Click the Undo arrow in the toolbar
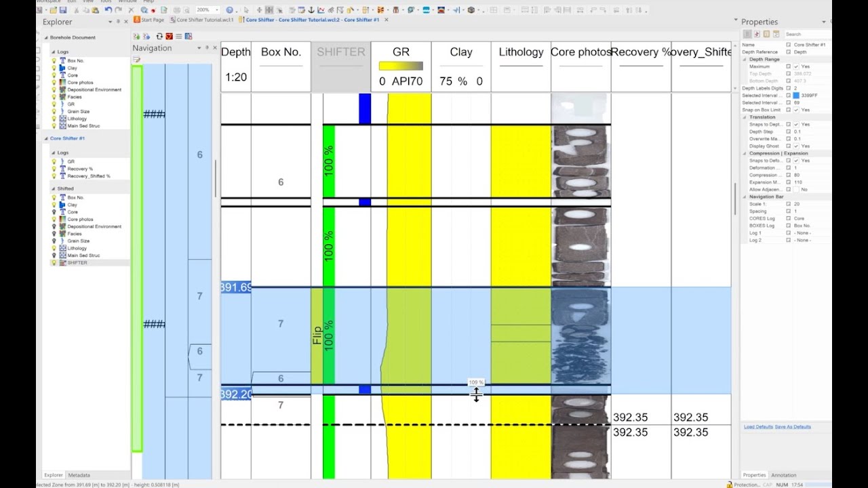The image size is (868, 488). click(108, 10)
